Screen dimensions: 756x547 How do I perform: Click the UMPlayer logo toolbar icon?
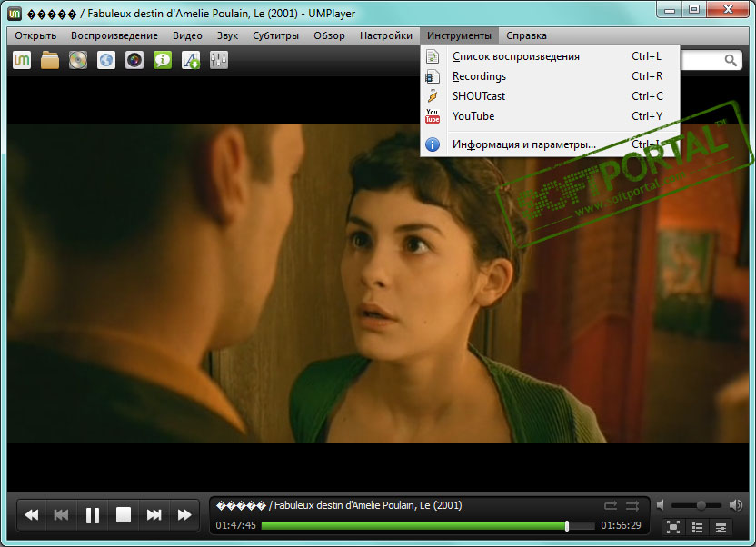pos(21,60)
